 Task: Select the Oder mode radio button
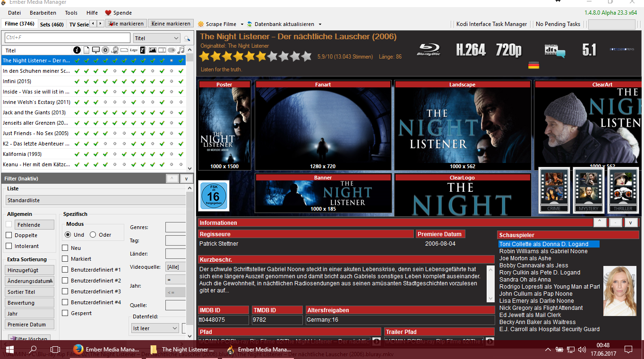pos(93,235)
